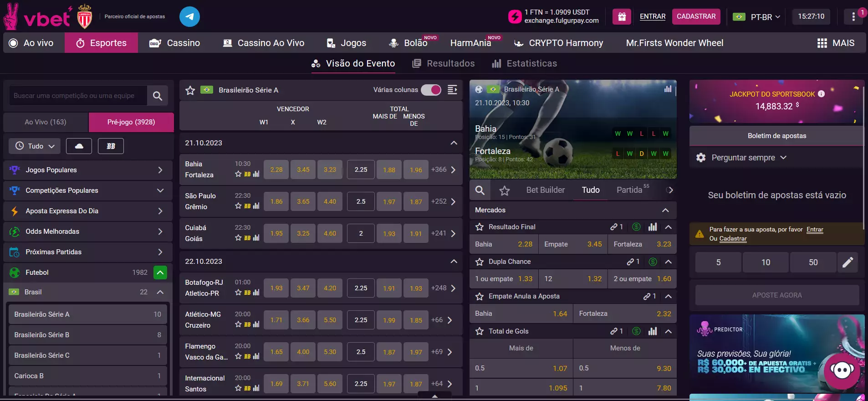The height and width of the screenshot is (401, 868).
Task: Click the cloud filter icon
Action: 79,146
